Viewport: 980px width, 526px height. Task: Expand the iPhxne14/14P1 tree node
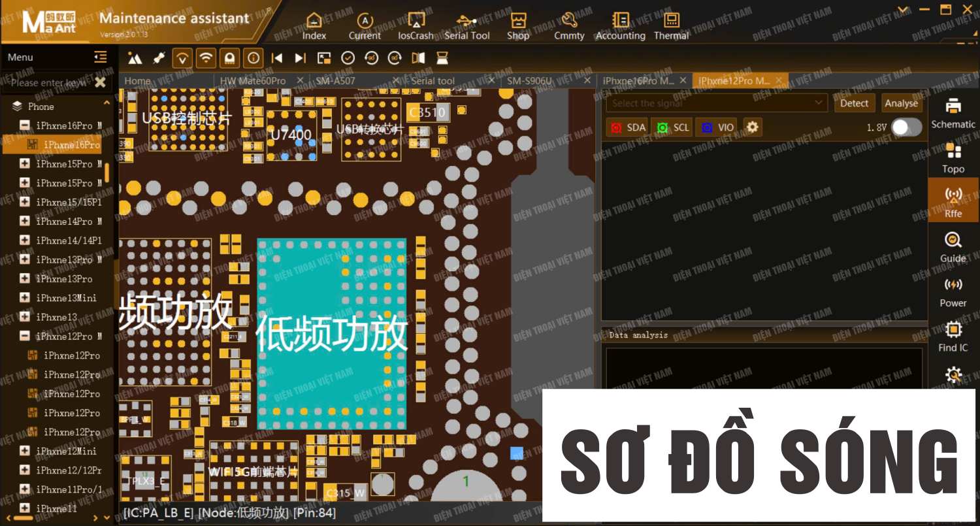coord(25,240)
